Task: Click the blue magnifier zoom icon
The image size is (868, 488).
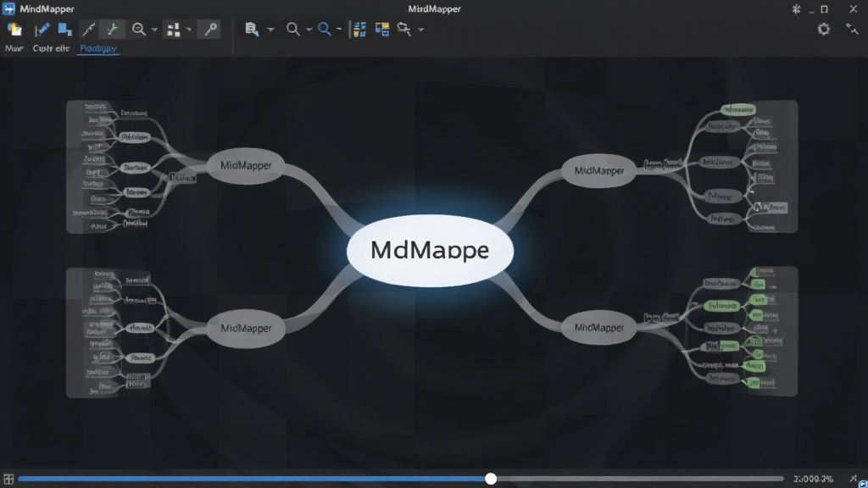Action: [325, 30]
